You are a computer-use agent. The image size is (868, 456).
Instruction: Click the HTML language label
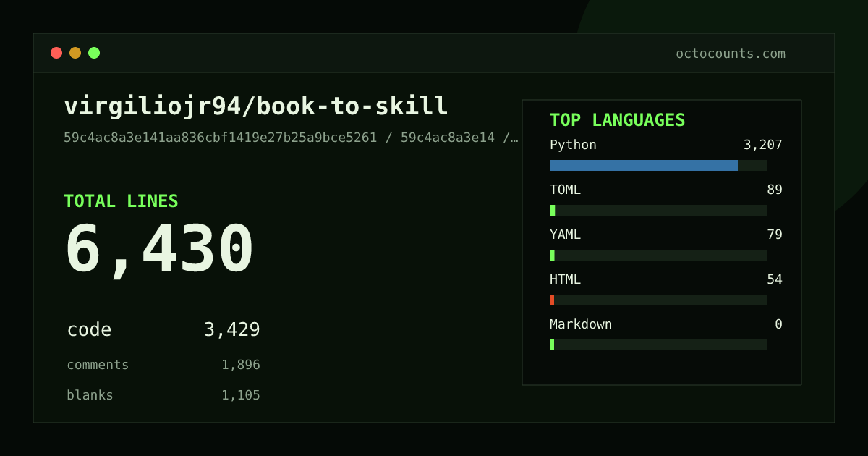[565, 279]
